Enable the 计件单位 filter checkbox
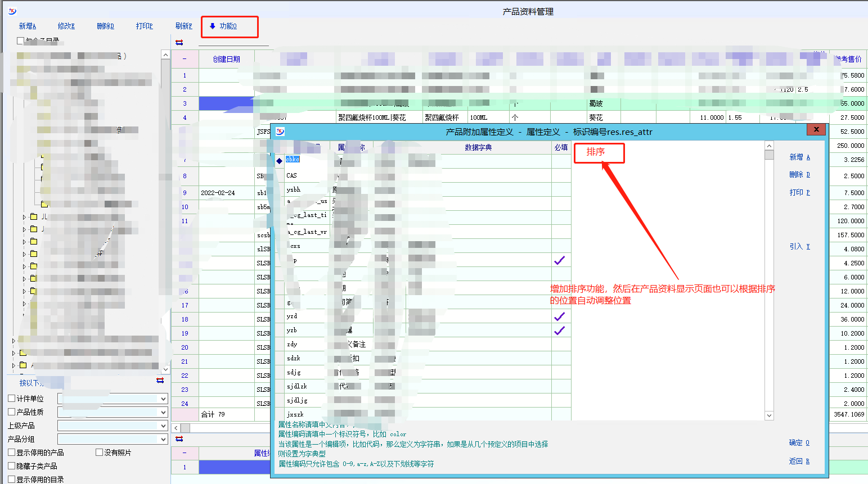The image size is (868, 484). point(12,398)
